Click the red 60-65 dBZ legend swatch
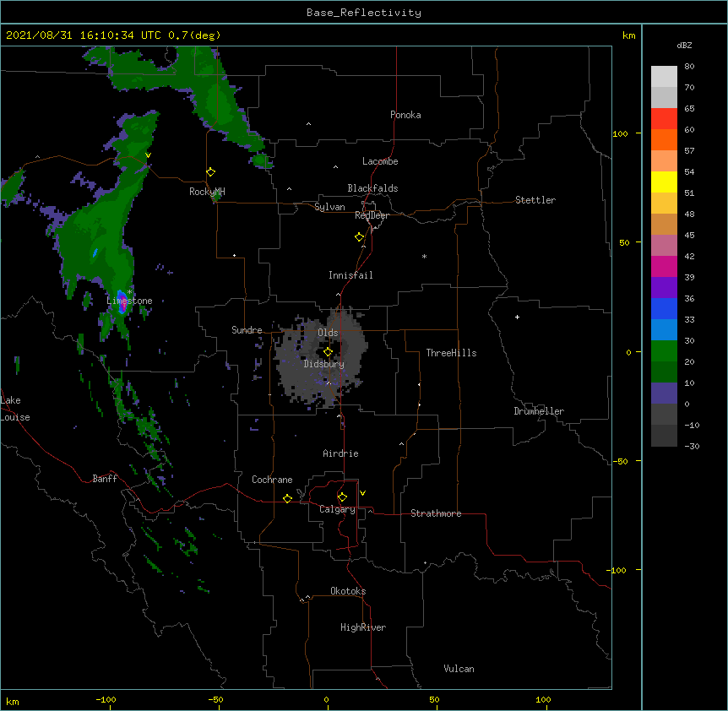The width and height of the screenshot is (728, 711). 664,118
